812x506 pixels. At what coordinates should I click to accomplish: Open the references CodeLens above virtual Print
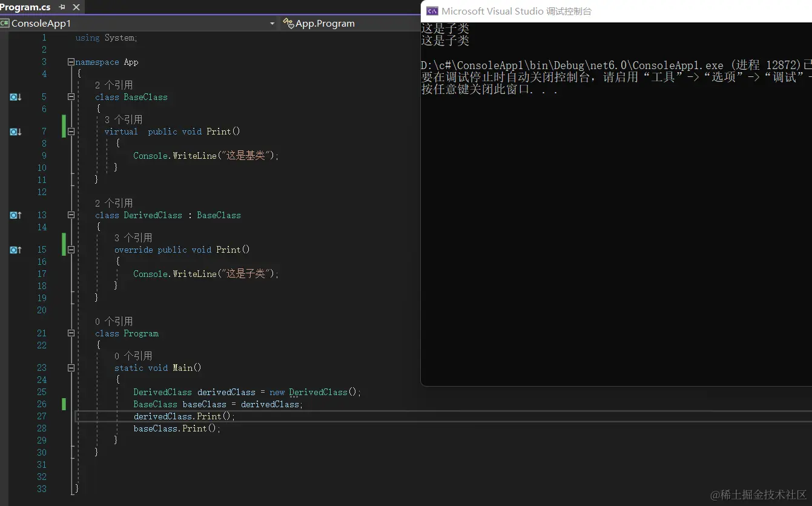124,119
